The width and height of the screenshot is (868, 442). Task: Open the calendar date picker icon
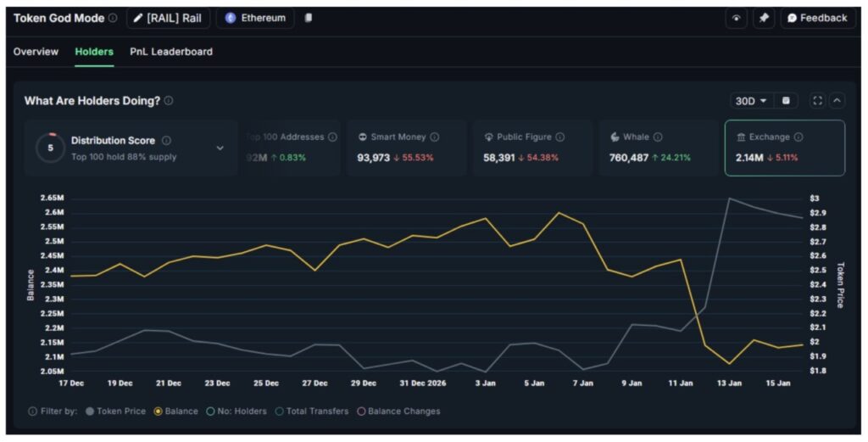[786, 101]
